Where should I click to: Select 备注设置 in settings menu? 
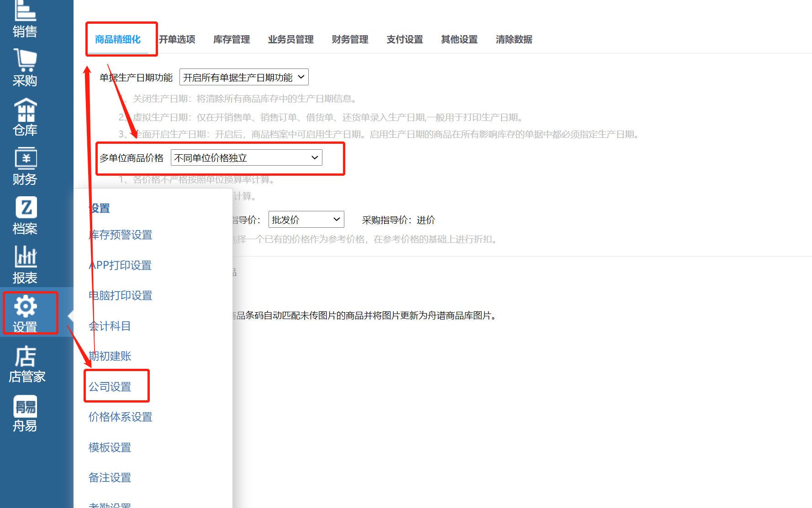(x=110, y=478)
